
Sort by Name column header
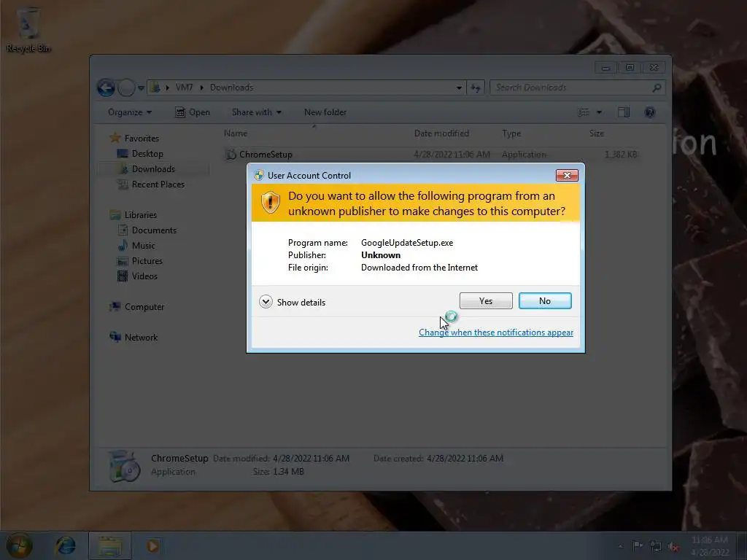coord(236,133)
